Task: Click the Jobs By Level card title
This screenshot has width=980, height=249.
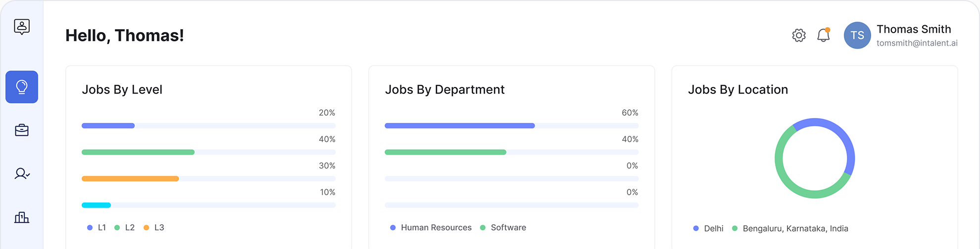Action: (122, 89)
